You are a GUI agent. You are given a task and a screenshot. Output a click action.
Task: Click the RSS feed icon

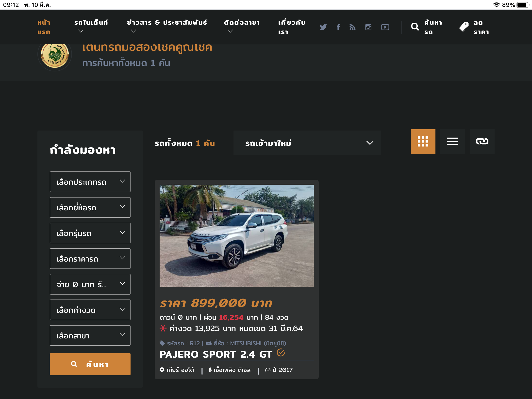click(352, 27)
